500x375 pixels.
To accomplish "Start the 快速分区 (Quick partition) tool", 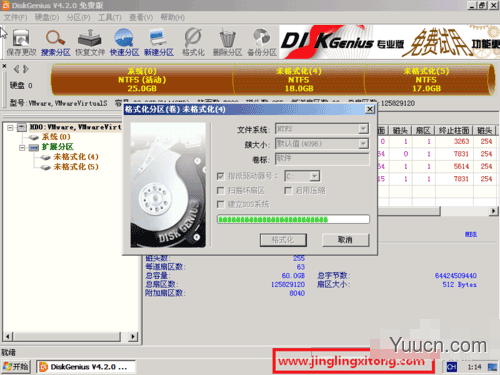I will (124, 42).
